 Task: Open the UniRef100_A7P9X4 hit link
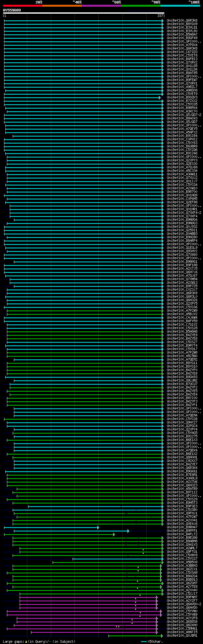[182, 45]
